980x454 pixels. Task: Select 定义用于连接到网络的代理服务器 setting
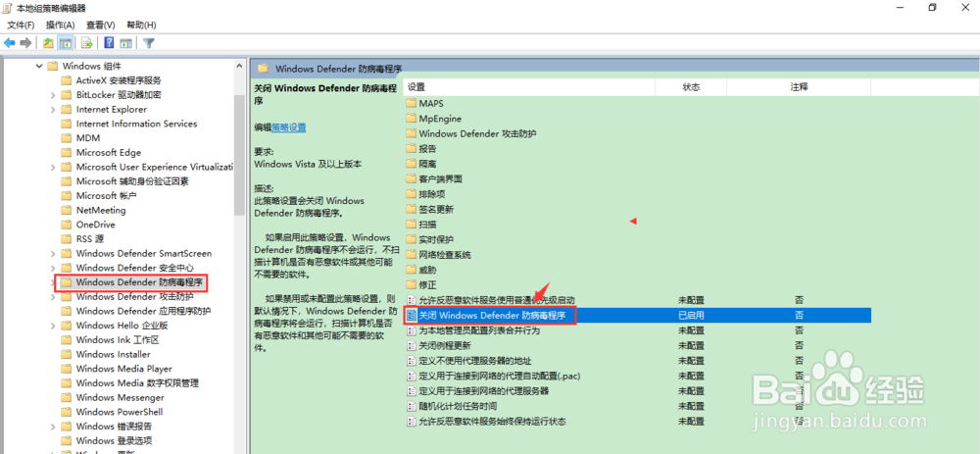tap(484, 391)
